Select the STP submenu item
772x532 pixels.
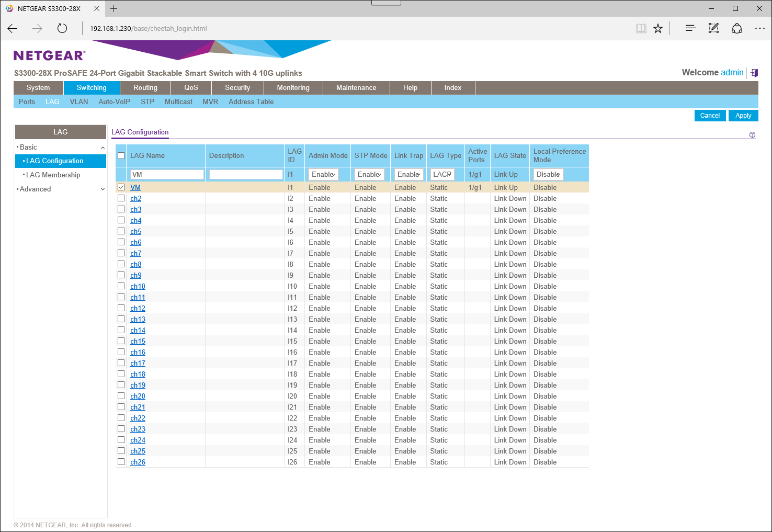(147, 102)
